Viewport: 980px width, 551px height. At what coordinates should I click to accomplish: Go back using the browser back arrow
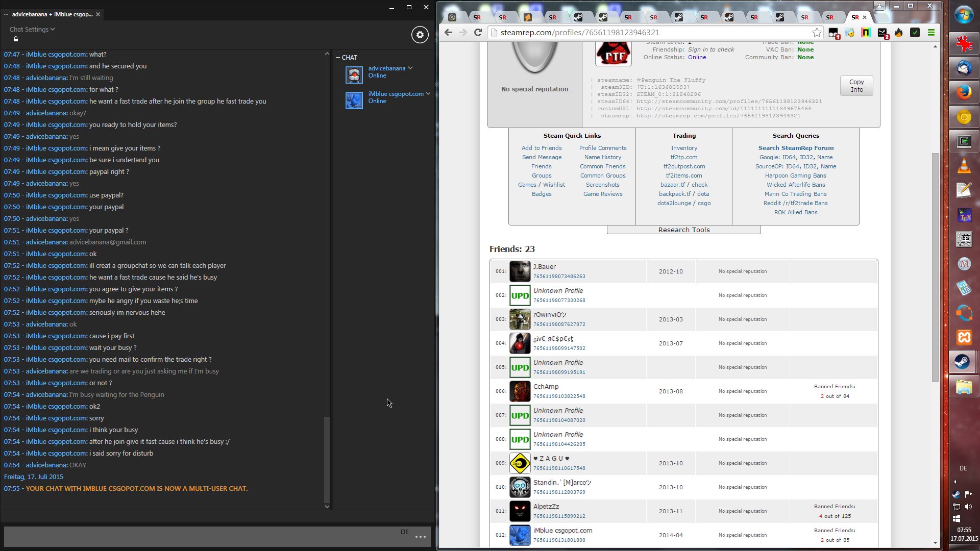pyautogui.click(x=448, y=33)
